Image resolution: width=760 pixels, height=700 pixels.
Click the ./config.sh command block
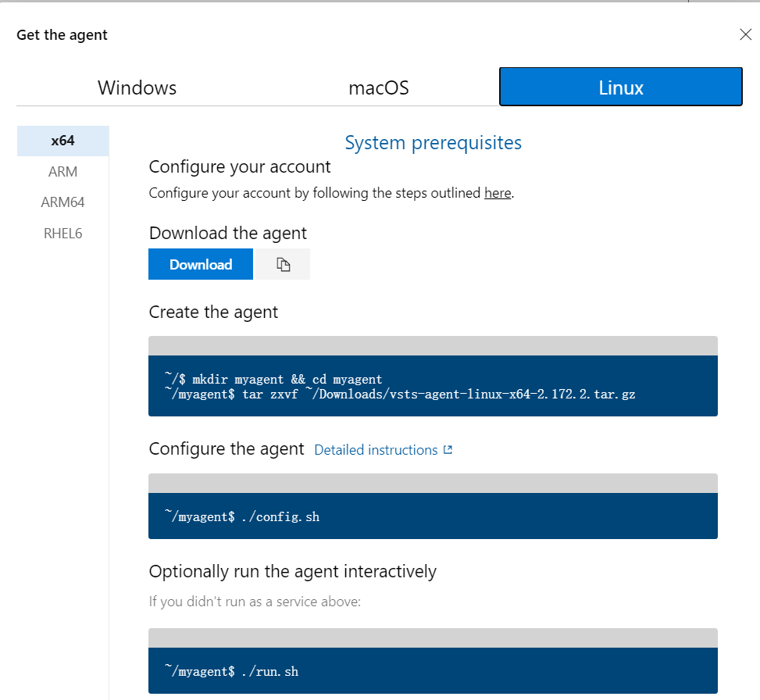coord(433,516)
